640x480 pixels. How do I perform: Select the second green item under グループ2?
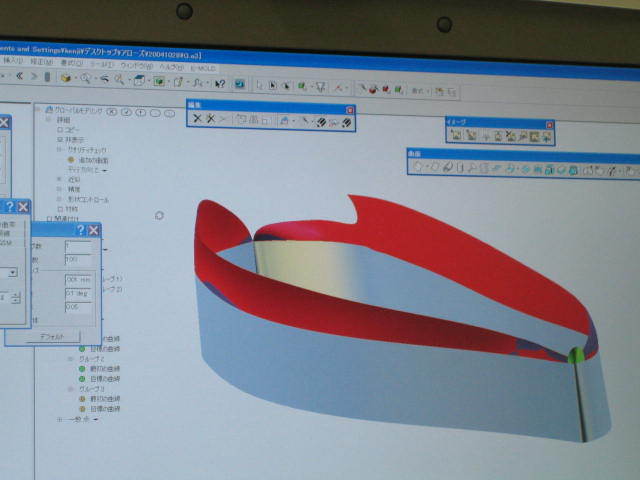[100, 379]
